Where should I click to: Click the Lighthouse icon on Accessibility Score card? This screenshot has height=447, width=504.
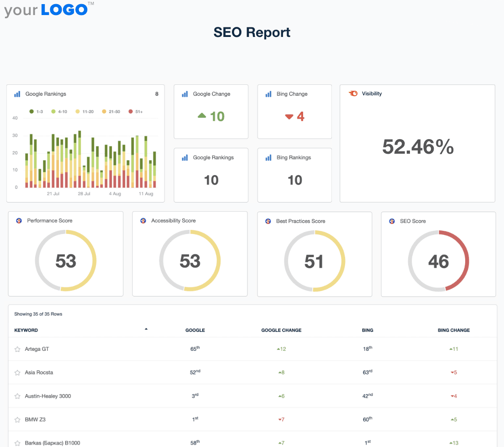tap(143, 220)
